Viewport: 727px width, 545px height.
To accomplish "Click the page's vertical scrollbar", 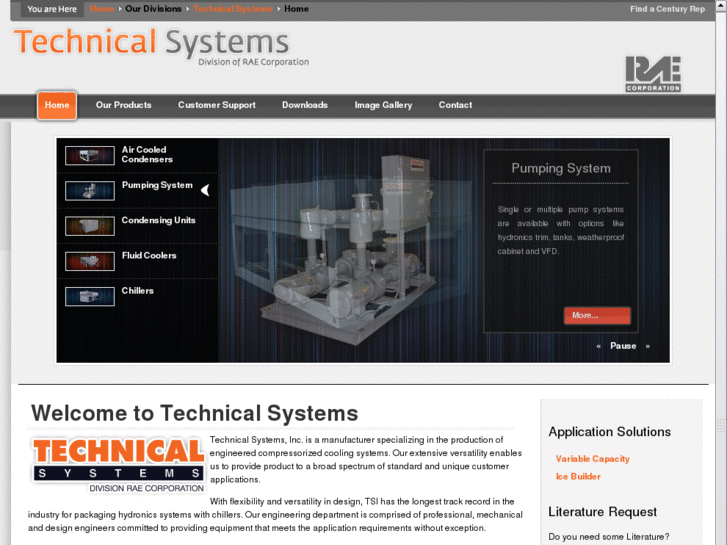I will (721, 272).
